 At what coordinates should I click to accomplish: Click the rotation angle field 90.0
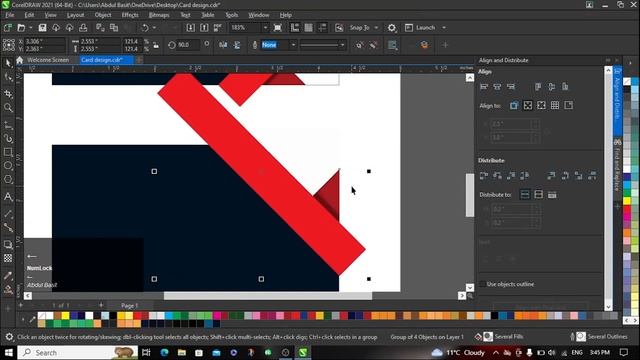coord(188,45)
